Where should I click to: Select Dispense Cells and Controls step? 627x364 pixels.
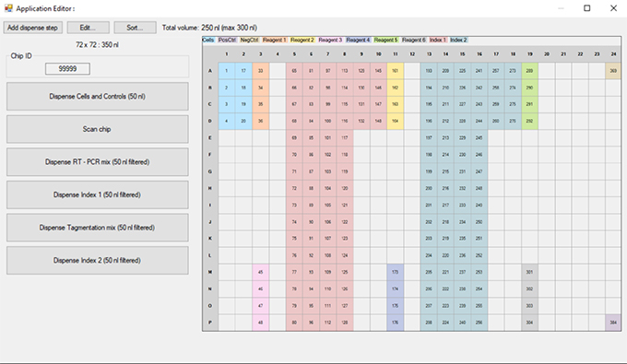[x=97, y=96]
